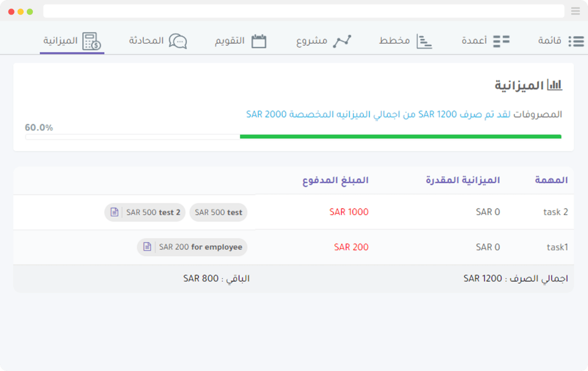588x371 pixels.
Task: Open the hamburger menu in browser bar
Action: 575,11
